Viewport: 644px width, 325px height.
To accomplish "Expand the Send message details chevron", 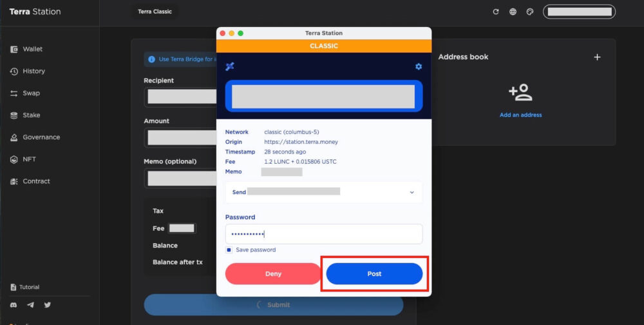I will tap(412, 193).
